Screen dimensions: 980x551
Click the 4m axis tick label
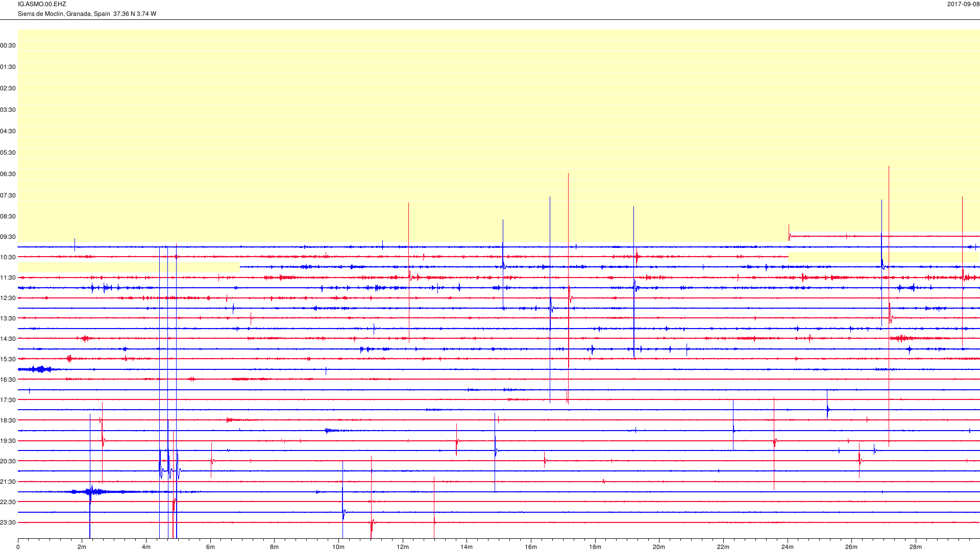[146, 547]
